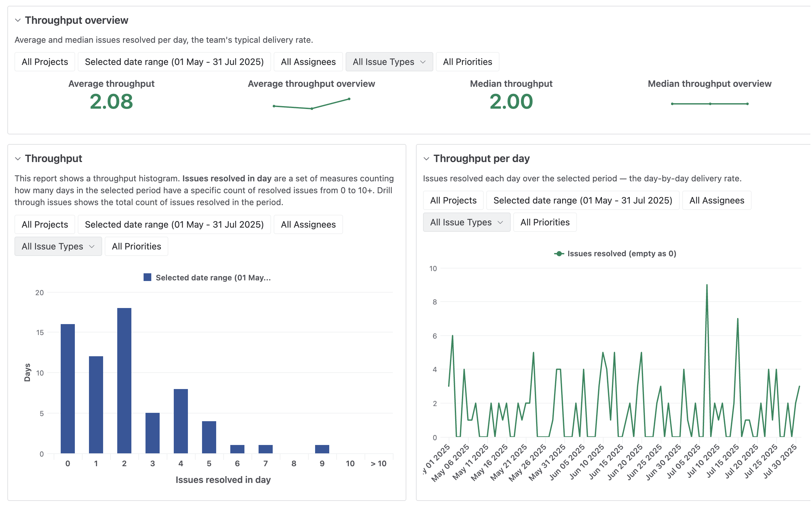This screenshot has width=812, height=508.
Task: Click All Priorities filter in Throughput per day
Action: pyautogui.click(x=545, y=222)
